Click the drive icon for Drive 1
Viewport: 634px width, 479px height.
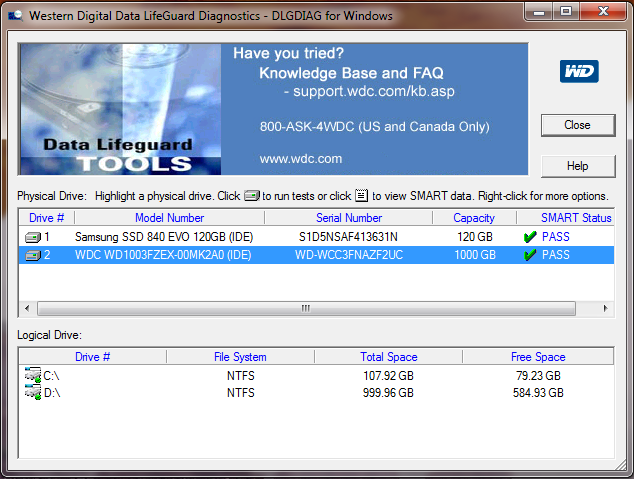(x=33, y=237)
